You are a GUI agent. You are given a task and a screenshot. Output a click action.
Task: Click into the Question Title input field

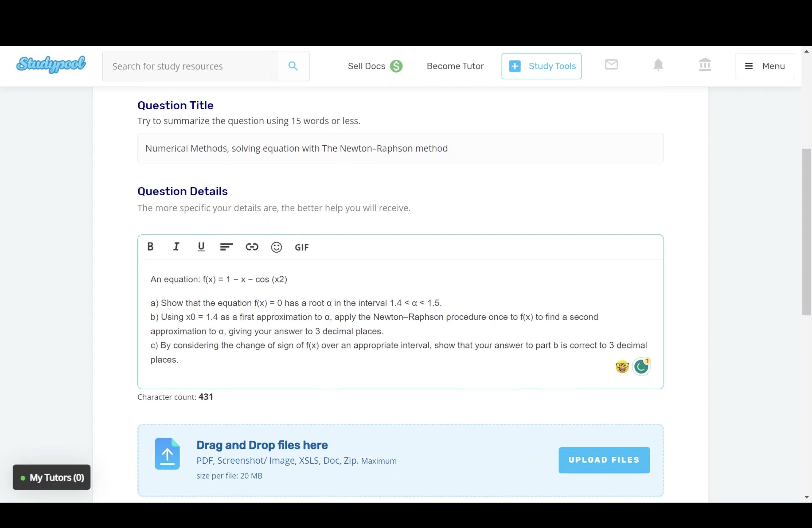pos(401,148)
